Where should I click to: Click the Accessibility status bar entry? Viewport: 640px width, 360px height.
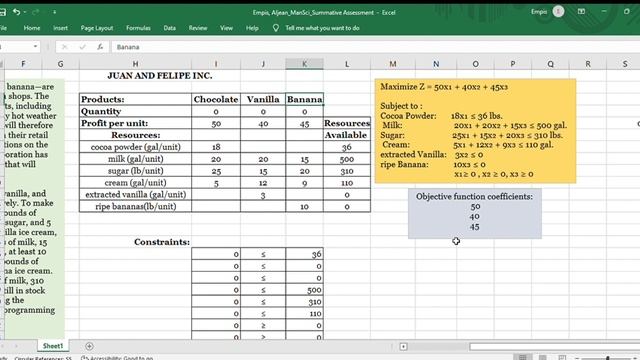tap(117, 358)
